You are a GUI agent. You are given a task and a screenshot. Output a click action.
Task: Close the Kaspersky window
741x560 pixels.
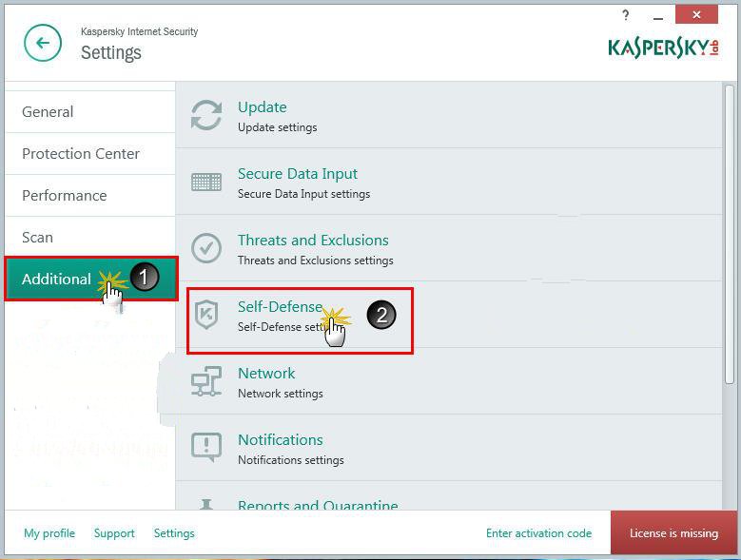pos(696,15)
